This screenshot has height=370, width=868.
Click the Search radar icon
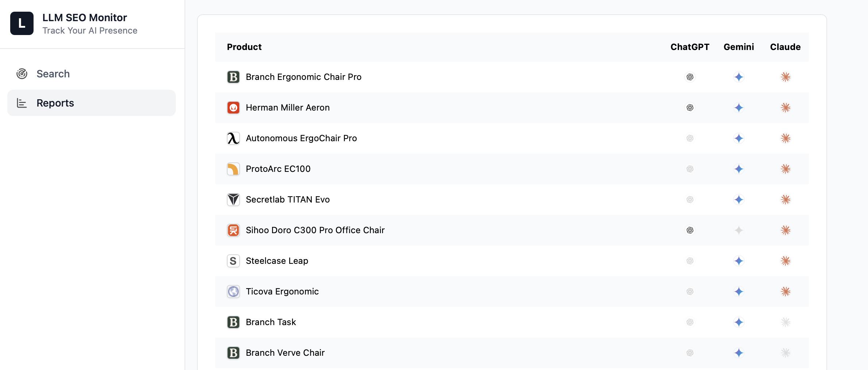pos(22,74)
